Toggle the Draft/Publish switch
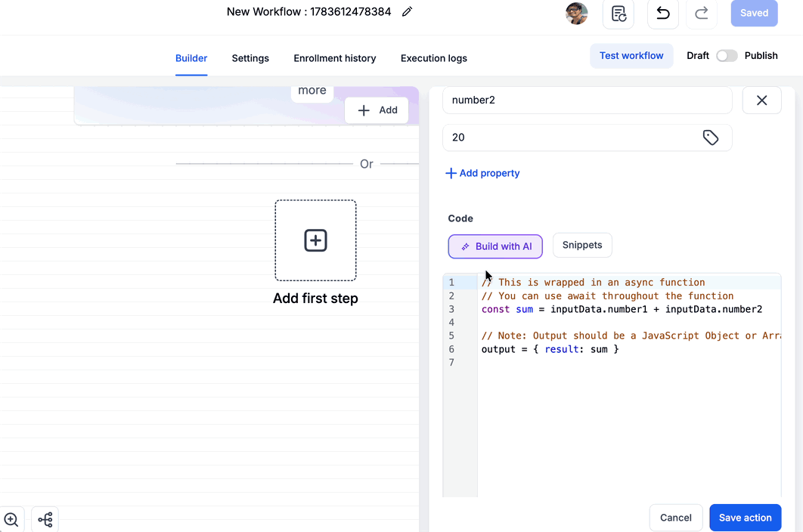Screen dimensions: 803x532 click(x=727, y=56)
